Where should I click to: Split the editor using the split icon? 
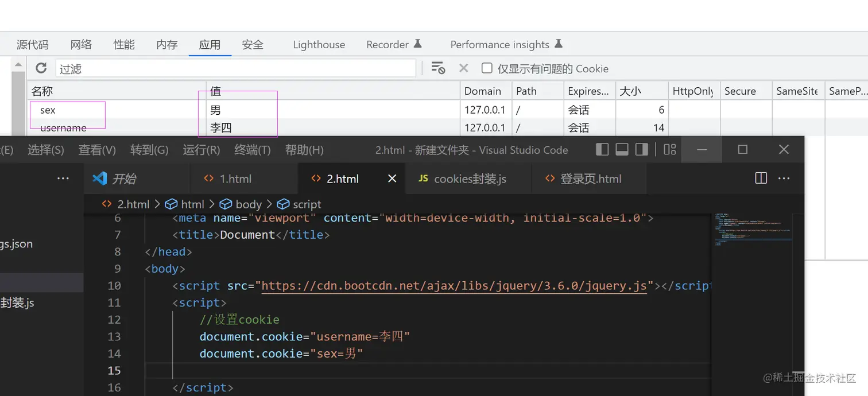pos(761,178)
